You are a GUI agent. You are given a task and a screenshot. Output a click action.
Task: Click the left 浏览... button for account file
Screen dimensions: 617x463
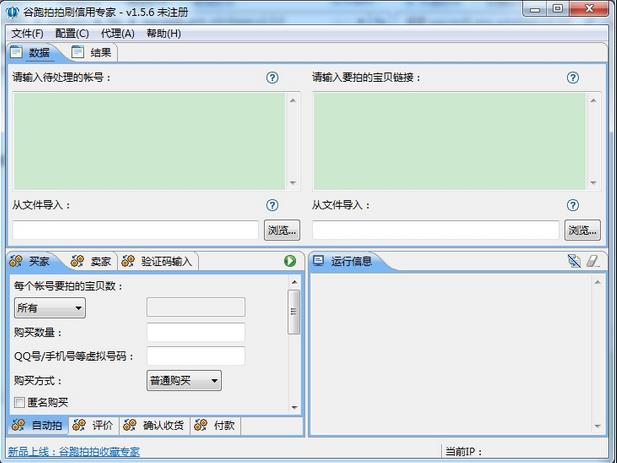282,230
